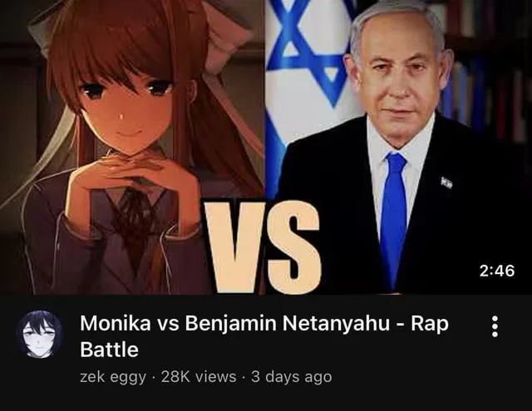The height and width of the screenshot is (411, 532).
Task: Open the Monika vs Benjamin Netanyahu title
Action: [264, 336]
